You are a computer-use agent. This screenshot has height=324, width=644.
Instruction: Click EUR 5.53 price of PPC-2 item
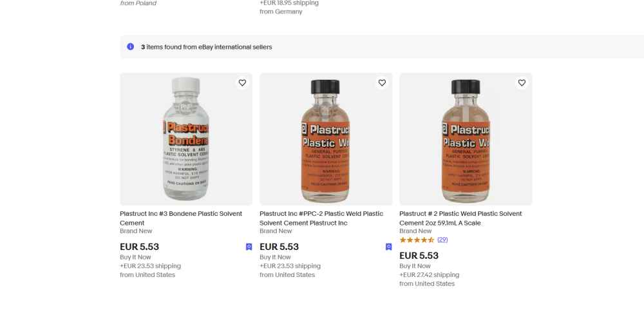[x=279, y=247]
